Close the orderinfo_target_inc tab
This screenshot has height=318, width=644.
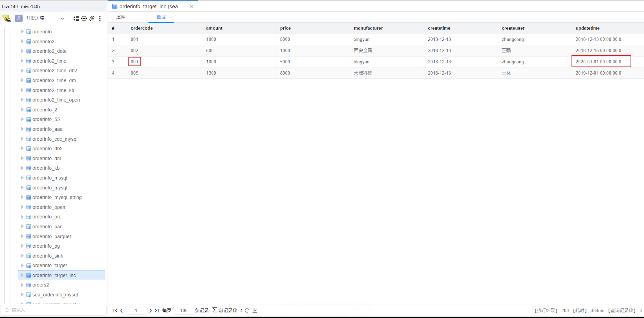(x=191, y=6)
